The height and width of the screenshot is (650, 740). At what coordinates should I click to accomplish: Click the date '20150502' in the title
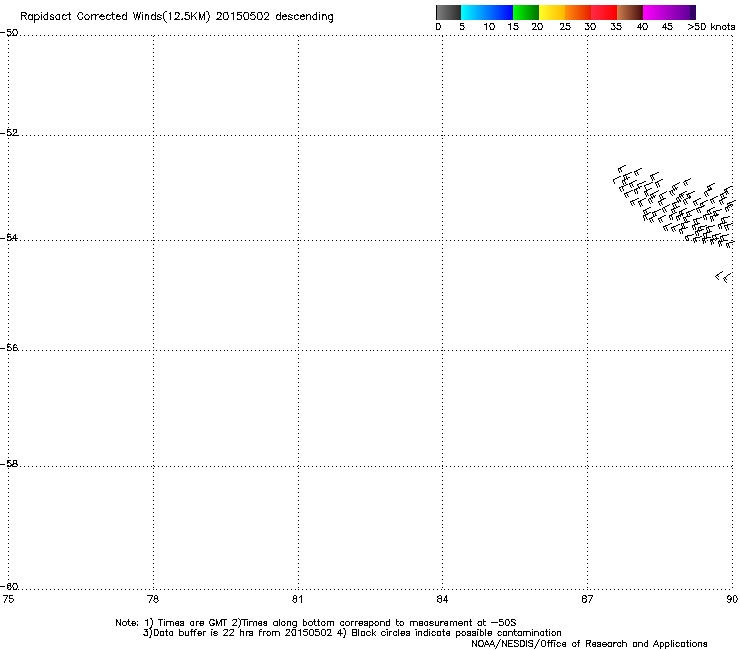243,17
